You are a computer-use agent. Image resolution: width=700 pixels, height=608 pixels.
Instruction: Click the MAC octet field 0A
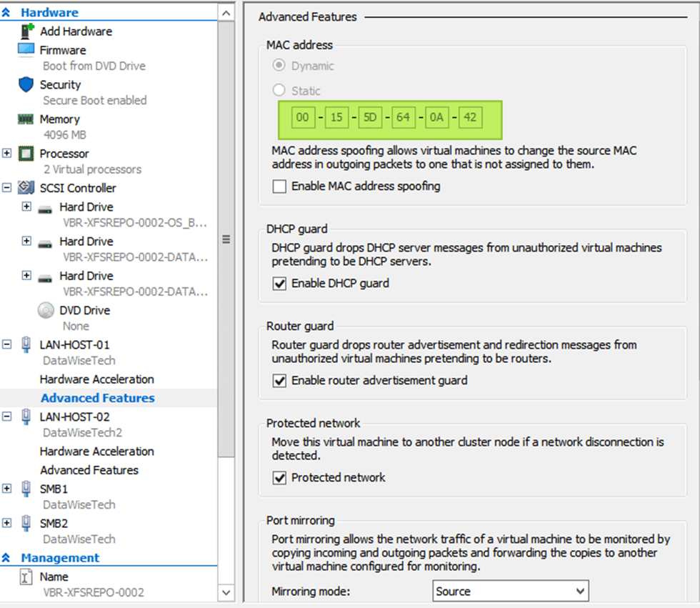[x=436, y=117]
